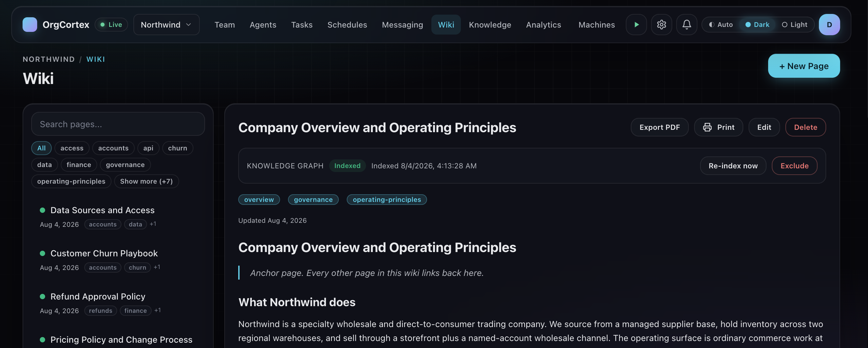
Task: Click the Delete page button
Action: (x=805, y=127)
